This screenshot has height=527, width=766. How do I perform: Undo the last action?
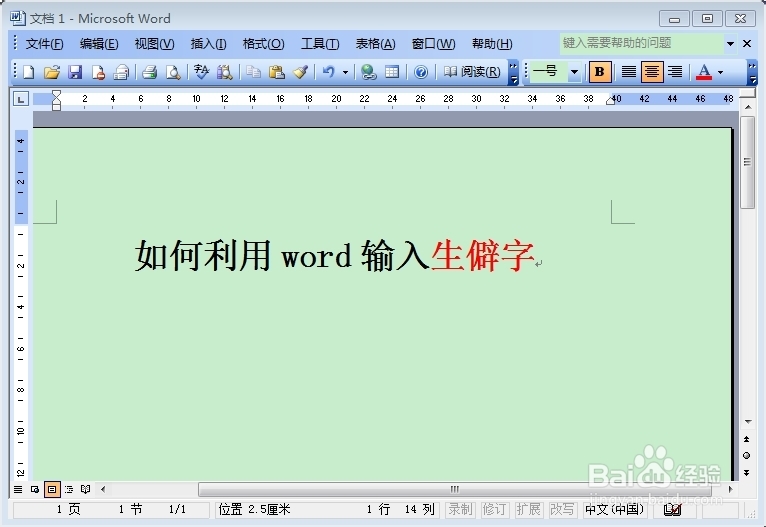(x=329, y=72)
